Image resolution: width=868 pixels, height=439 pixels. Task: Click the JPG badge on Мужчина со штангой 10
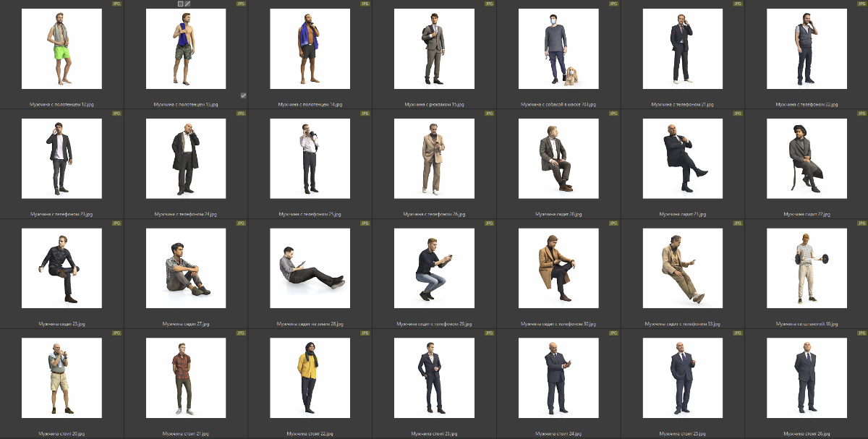pos(861,223)
